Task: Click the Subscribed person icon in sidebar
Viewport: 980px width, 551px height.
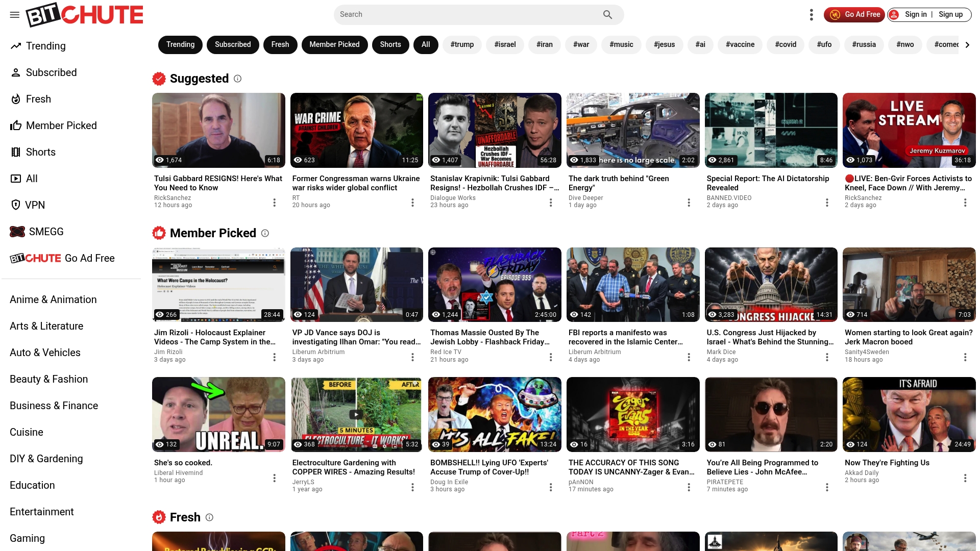Action: [16, 72]
